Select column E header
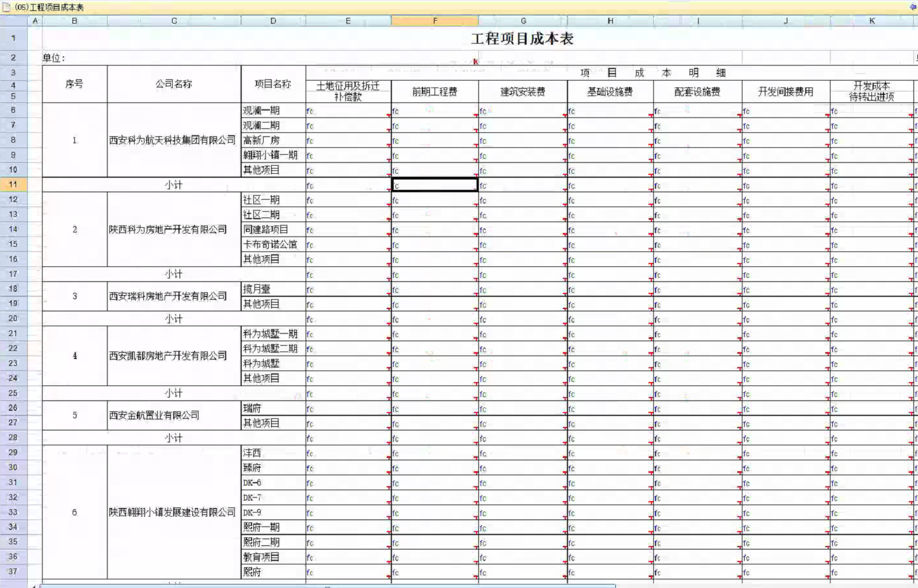 pos(348,21)
